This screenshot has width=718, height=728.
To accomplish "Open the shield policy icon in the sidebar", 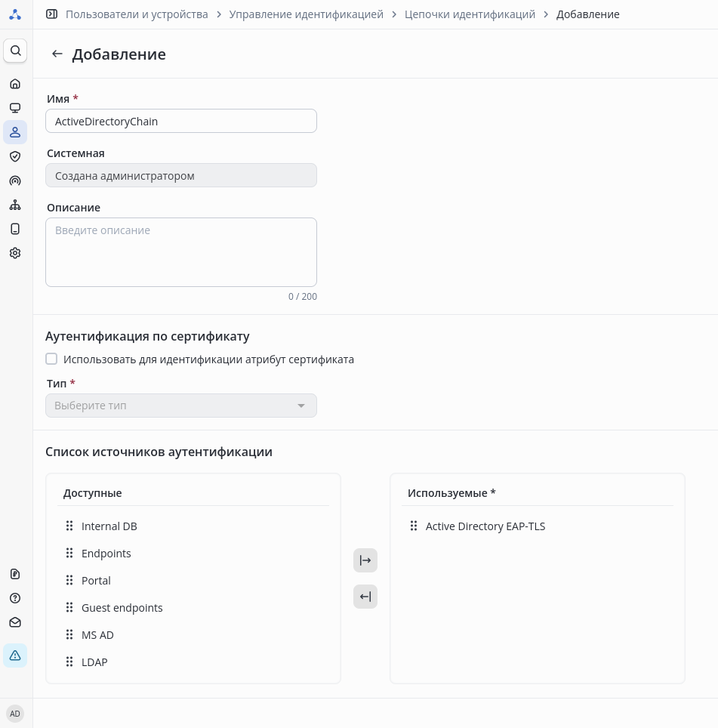I will click(x=15, y=156).
